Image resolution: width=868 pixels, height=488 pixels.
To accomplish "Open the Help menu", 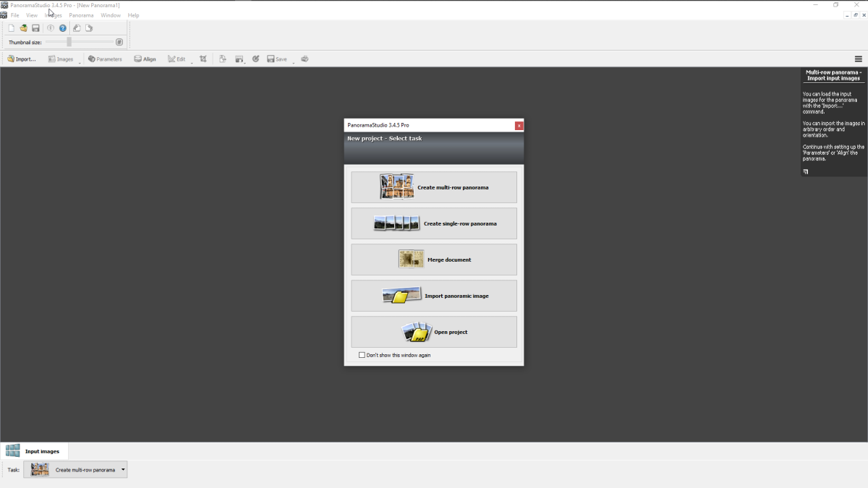I will pos(133,15).
